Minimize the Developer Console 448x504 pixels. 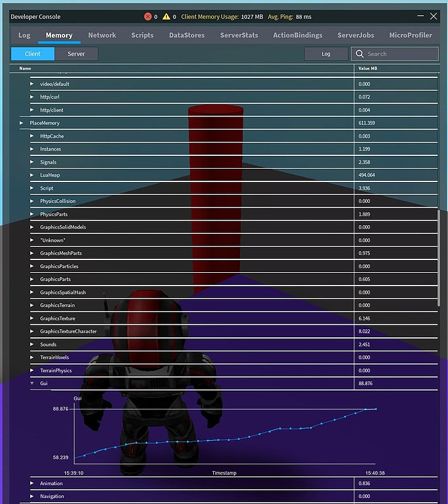(x=420, y=15)
